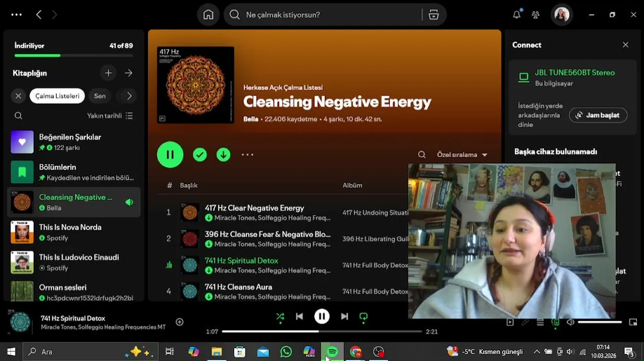
Task: Pause the playlist with the big green button
Action: tap(170, 154)
